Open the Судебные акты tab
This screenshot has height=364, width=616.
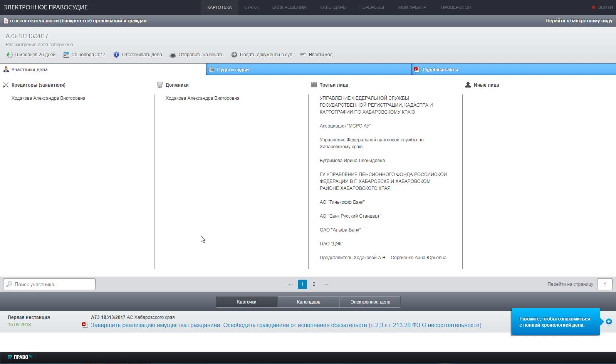(440, 70)
